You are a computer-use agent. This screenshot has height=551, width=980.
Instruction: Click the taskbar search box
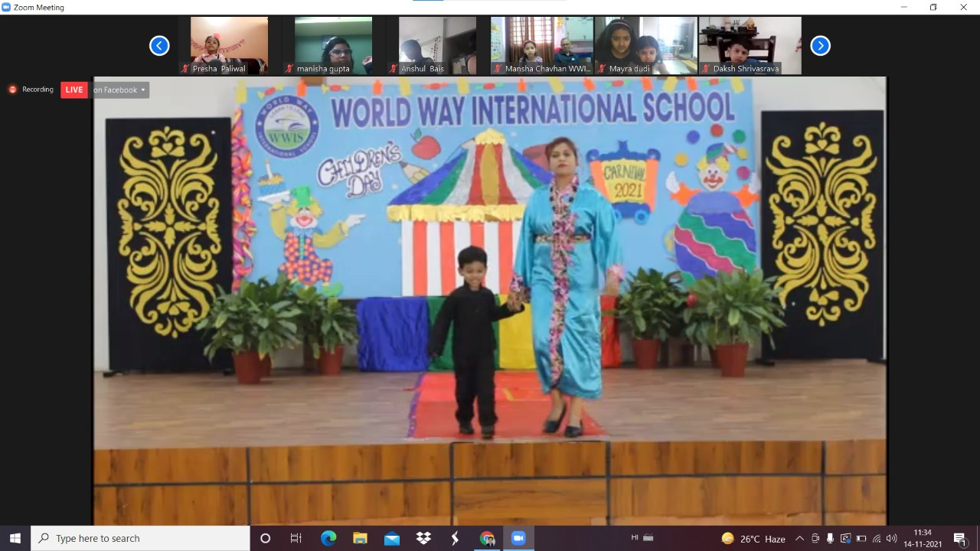click(140, 538)
